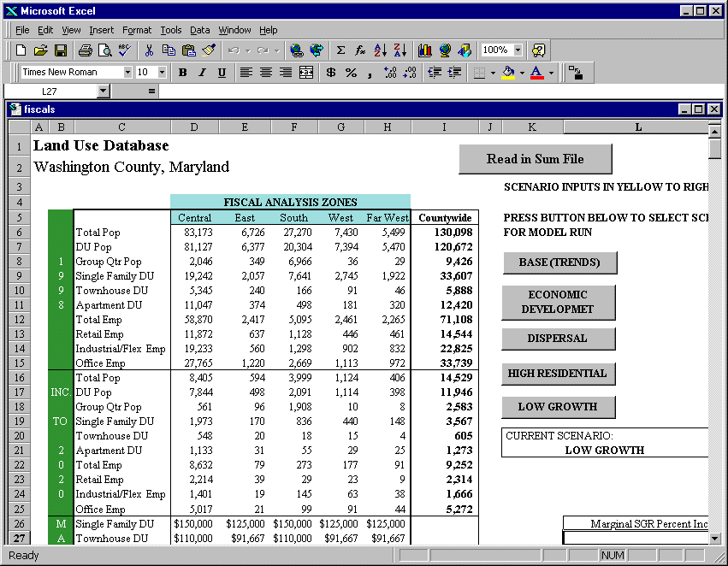Open the Tools menu
The height and width of the screenshot is (566, 728).
click(171, 30)
